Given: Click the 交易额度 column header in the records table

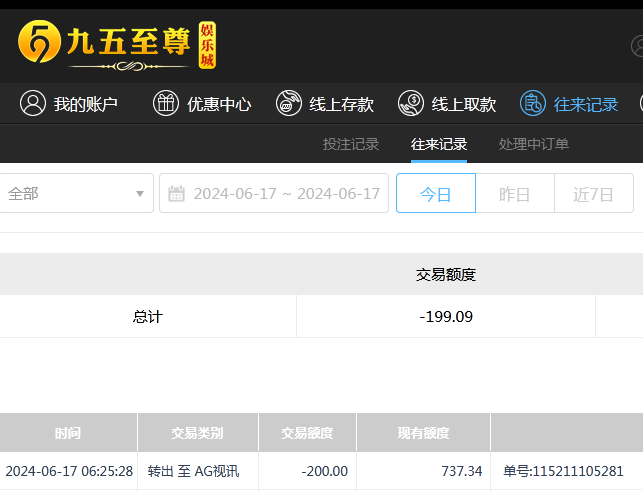Looking at the screenshot, I should (x=307, y=433).
